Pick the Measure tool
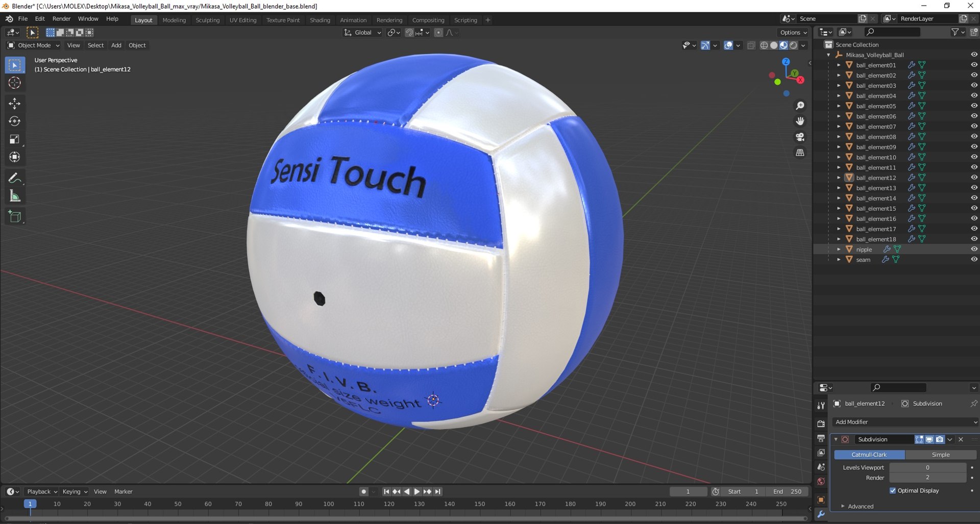 (14, 196)
